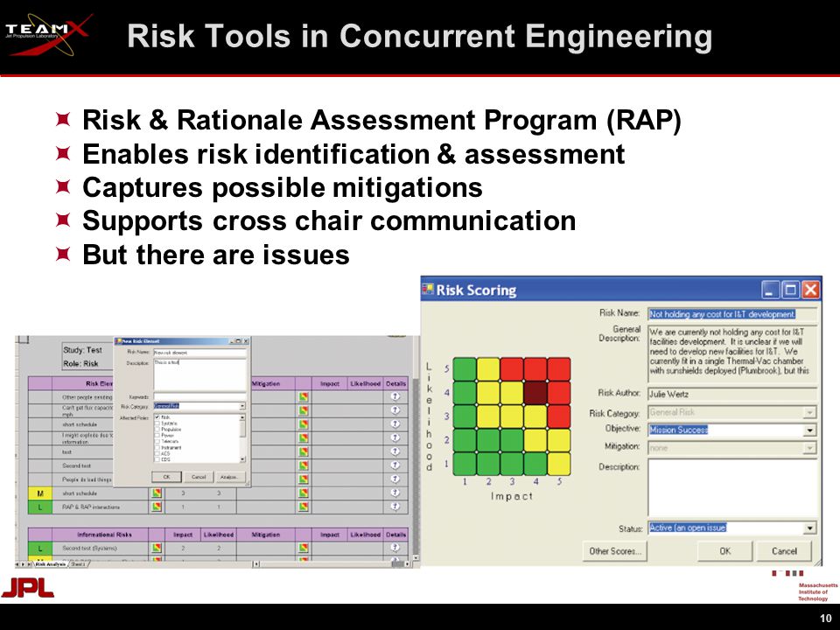Open mitigation scoring icon for 'test' row
840x630 pixels.
tap(304, 451)
